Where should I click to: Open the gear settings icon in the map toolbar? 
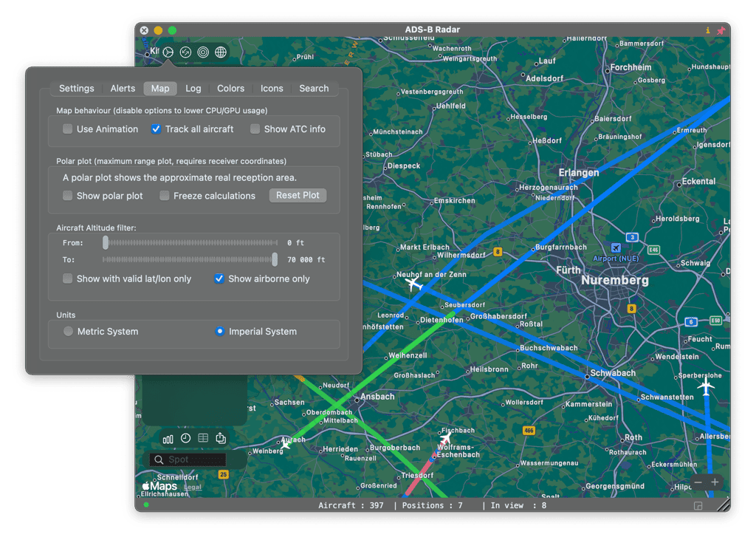click(x=168, y=52)
